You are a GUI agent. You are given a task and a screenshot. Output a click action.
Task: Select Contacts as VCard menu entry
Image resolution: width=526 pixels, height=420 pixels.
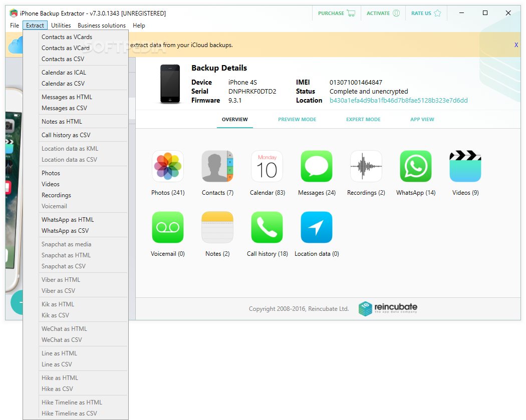pyautogui.click(x=76, y=48)
